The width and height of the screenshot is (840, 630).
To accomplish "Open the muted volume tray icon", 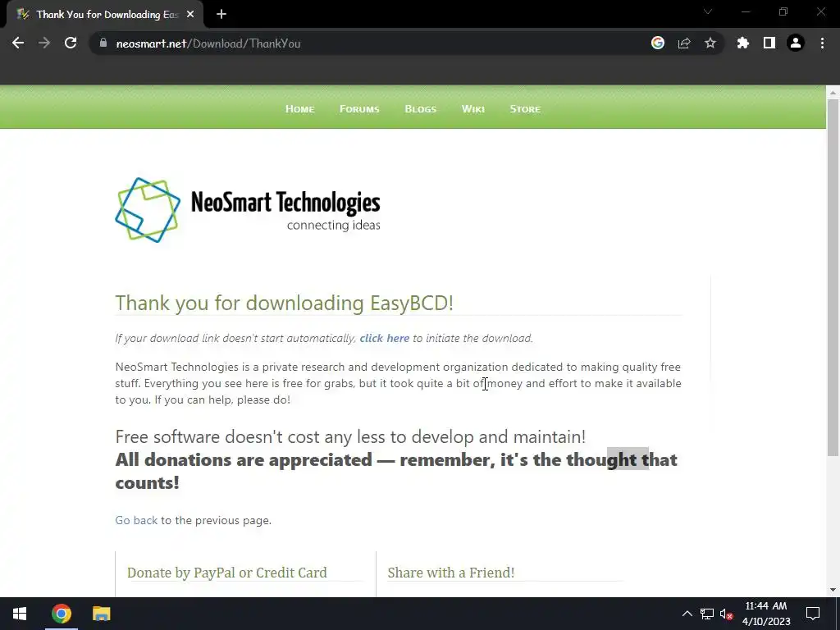I will [727, 614].
